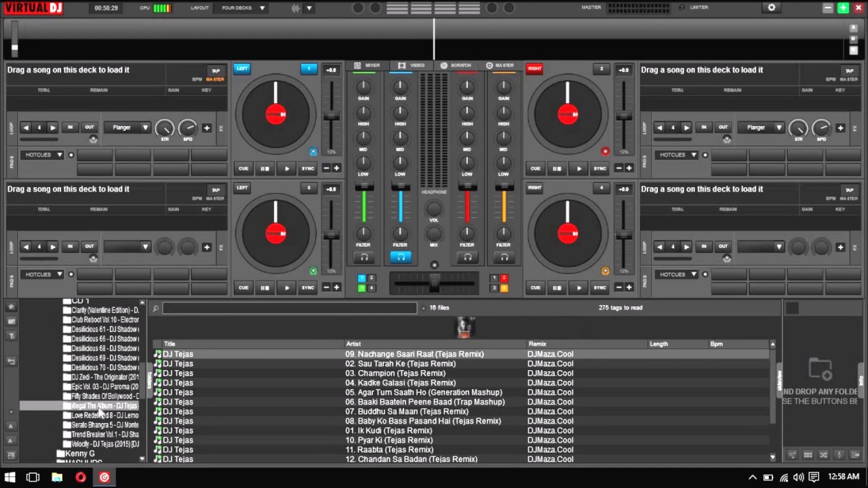
Task: Toggle deck 1 MASTER tempo button
Action: point(215,79)
